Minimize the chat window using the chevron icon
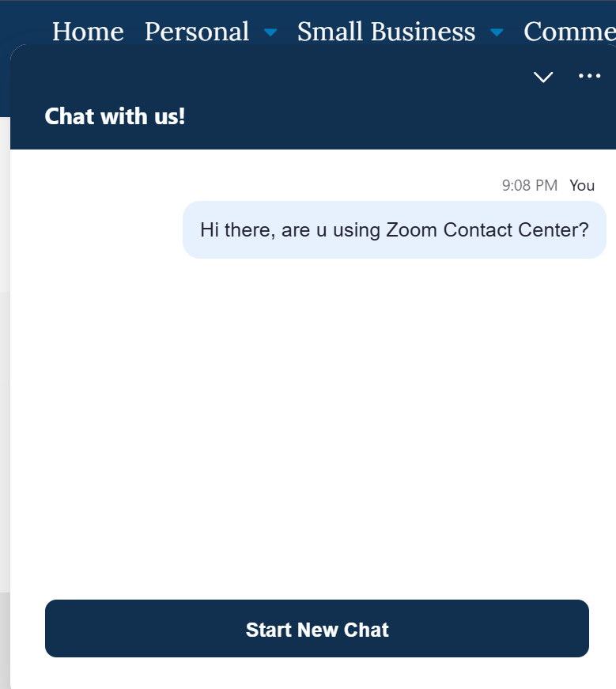The height and width of the screenshot is (689, 616). [542, 77]
